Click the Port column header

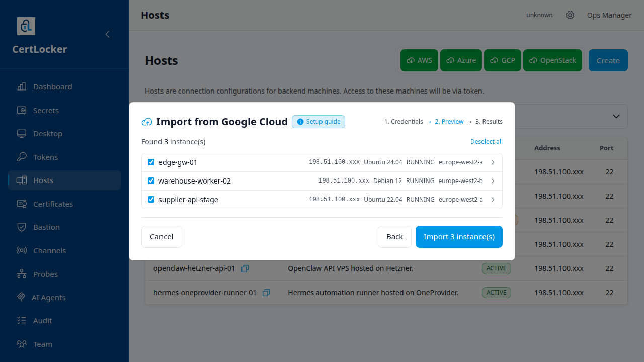607,148
